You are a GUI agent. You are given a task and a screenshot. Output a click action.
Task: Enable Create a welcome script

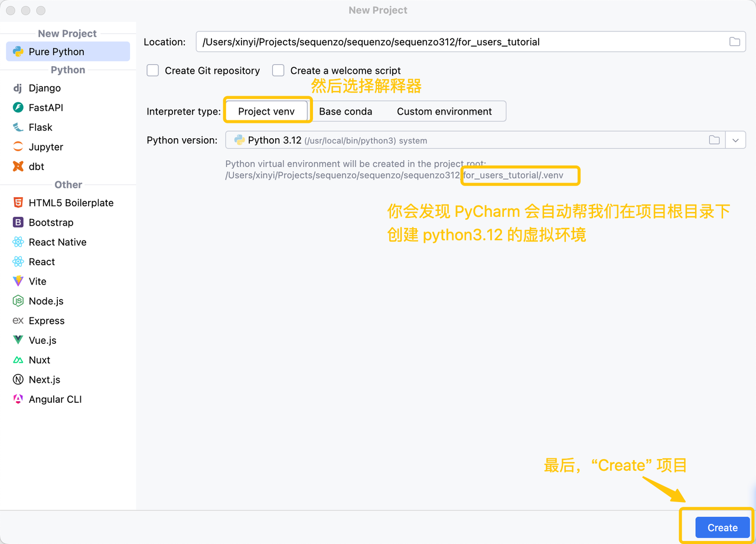278,70
